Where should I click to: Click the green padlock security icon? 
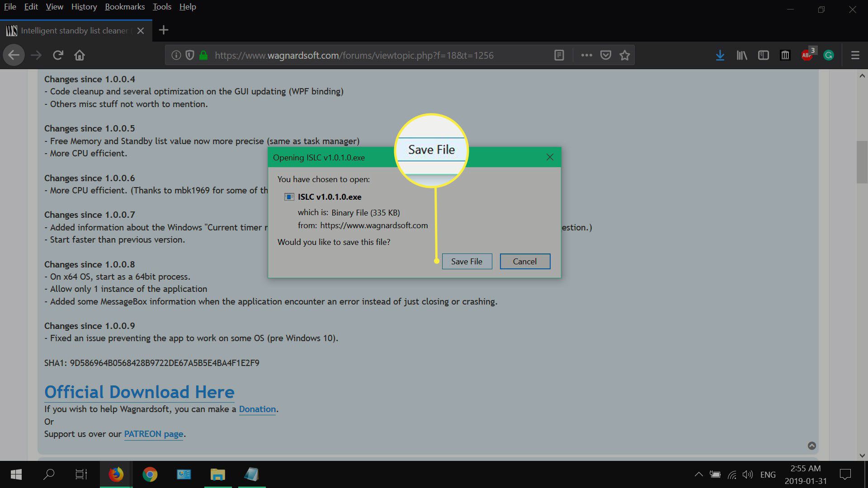click(x=203, y=55)
